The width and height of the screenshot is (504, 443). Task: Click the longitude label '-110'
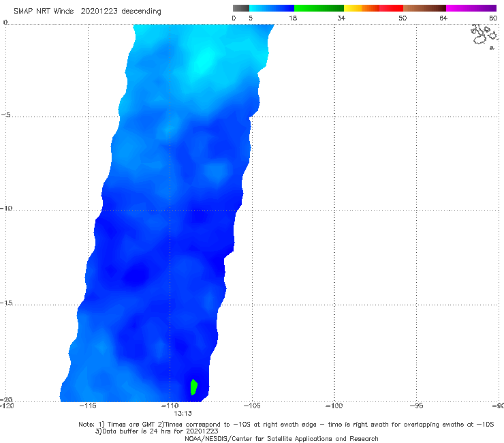pyautogui.click(x=170, y=406)
